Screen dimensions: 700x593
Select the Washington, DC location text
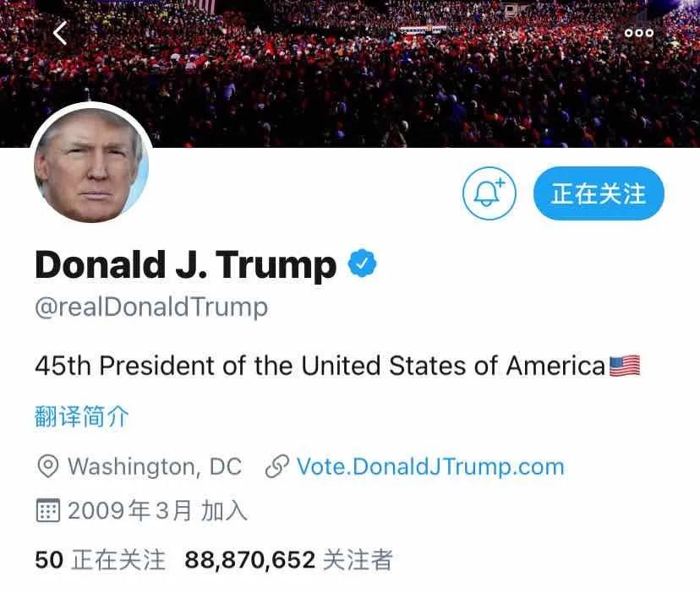(155, 467)
